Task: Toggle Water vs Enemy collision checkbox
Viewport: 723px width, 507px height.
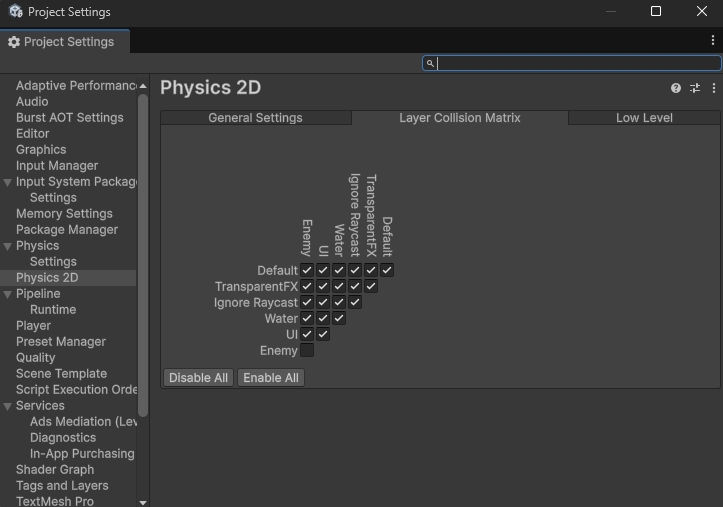Action: click(307, 318)
